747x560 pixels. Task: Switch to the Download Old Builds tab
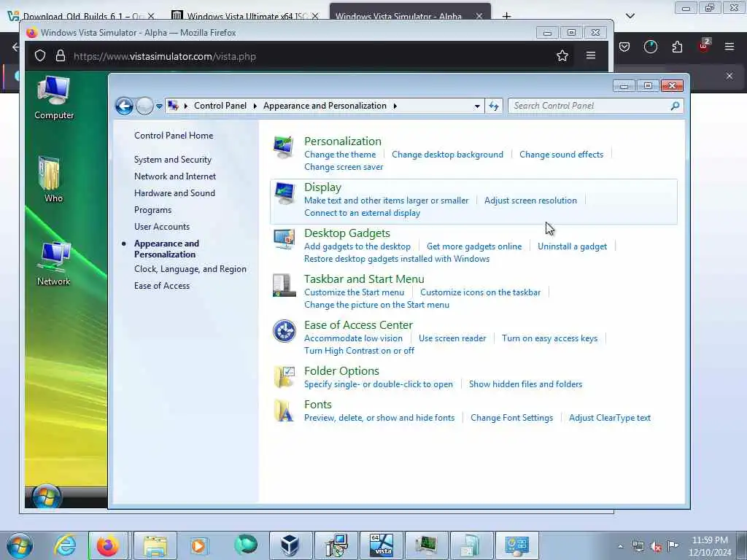pyautogui.click(x=81, y=16)
